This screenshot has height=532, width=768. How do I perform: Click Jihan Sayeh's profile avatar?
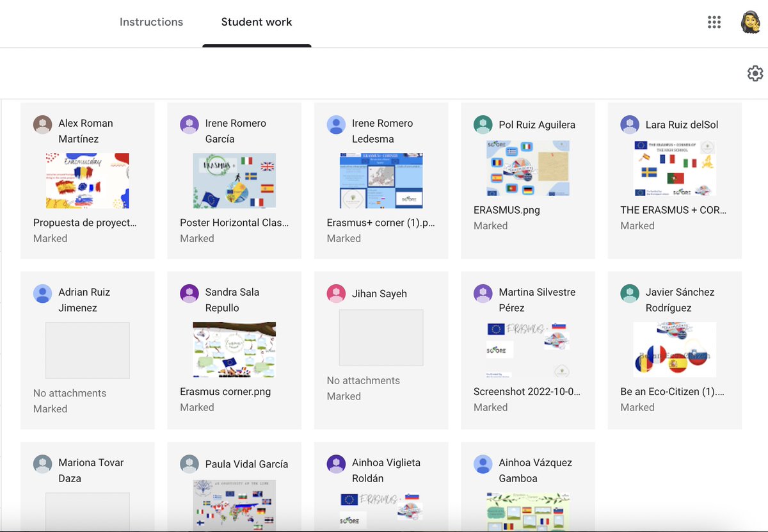coord(337,294)
